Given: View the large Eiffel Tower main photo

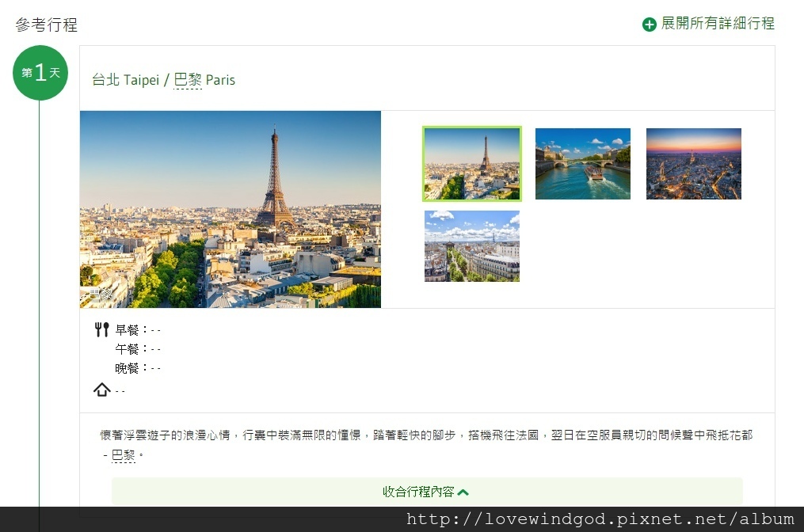Looking at the screenshot, I should [231, 209].
